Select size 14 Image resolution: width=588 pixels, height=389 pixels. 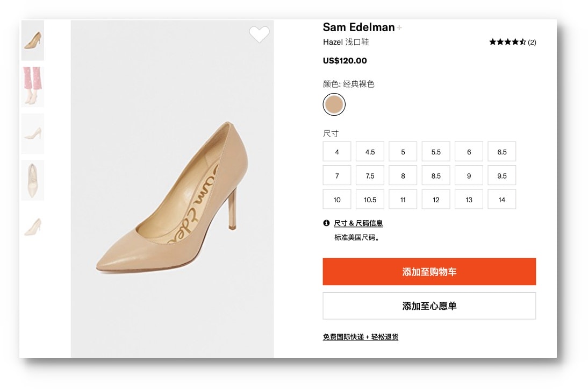502,200
